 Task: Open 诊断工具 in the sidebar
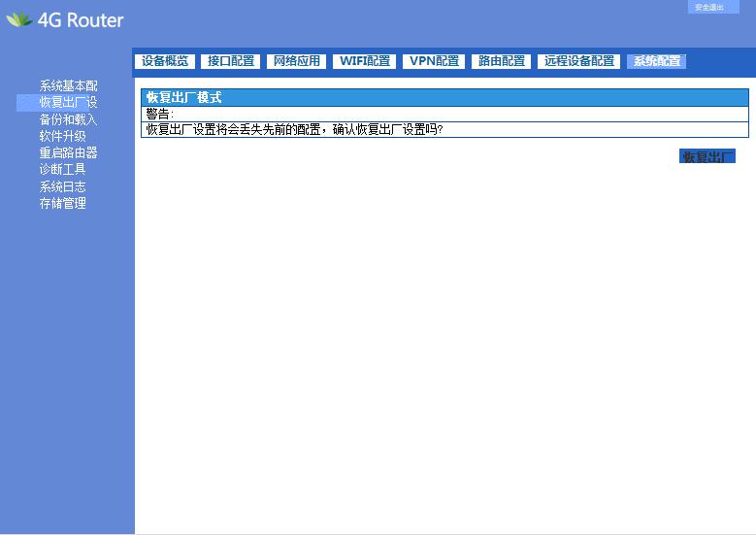click(62, 169)
